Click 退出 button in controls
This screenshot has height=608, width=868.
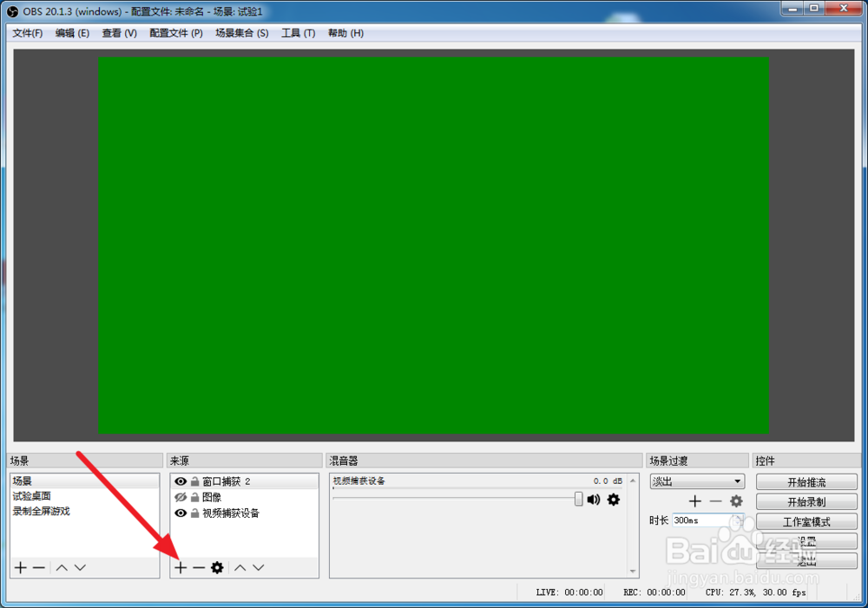pyautogui.click(x=806, y=561)
